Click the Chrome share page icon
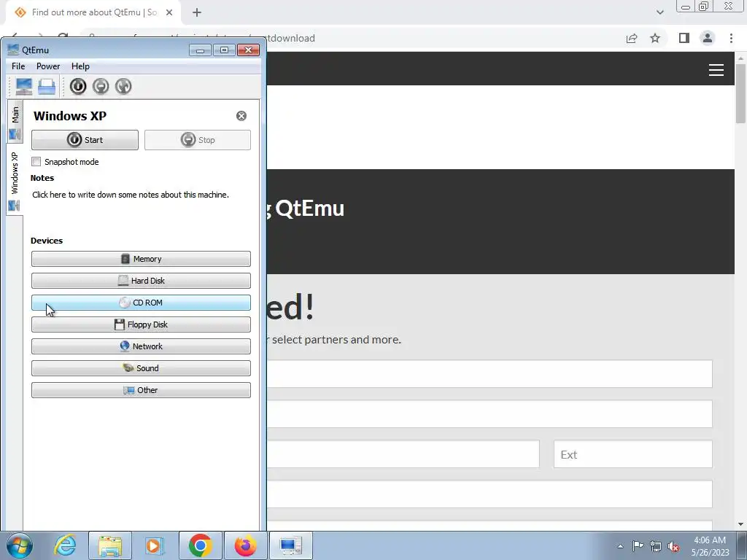 click(632, 38)
